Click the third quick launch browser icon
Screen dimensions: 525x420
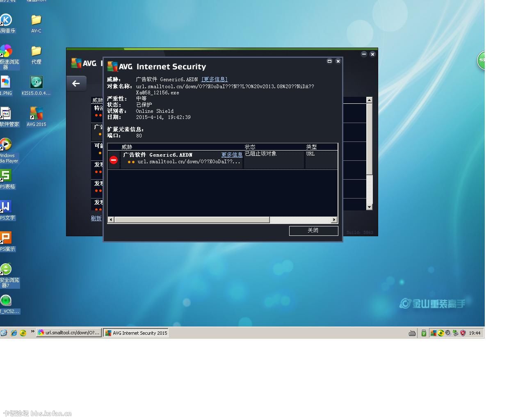click(x=23, y=333)
